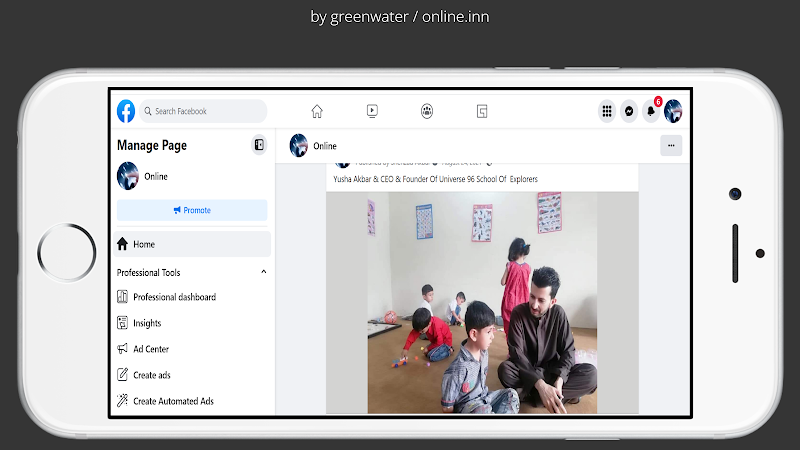This screenshot has width=800, height=450.
Task: Open Professional dashboard from sidebar
Action: (x=174, y=297)
